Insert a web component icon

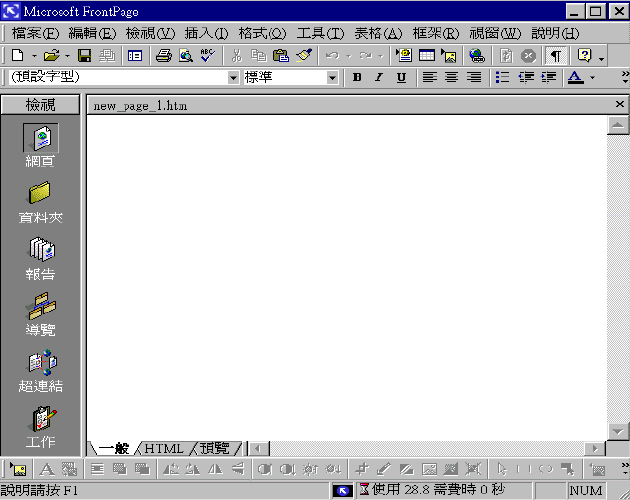pos(404,55)
